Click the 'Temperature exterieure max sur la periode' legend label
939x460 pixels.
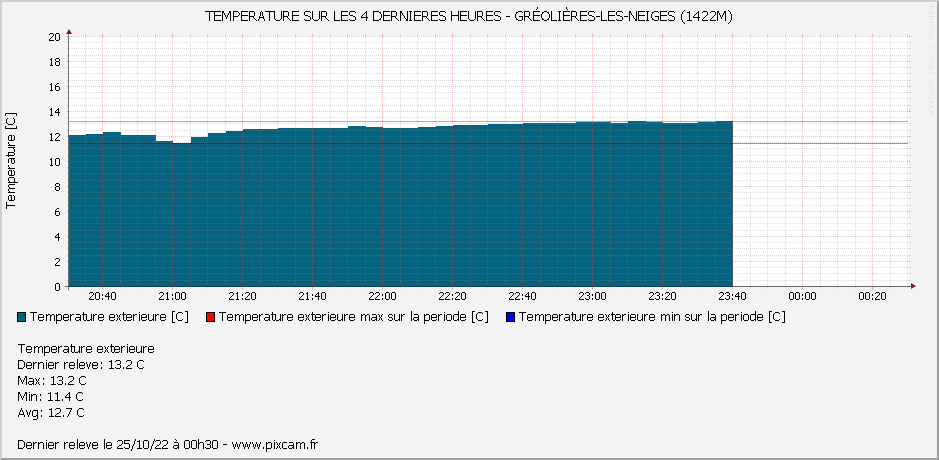click(353, 317)
